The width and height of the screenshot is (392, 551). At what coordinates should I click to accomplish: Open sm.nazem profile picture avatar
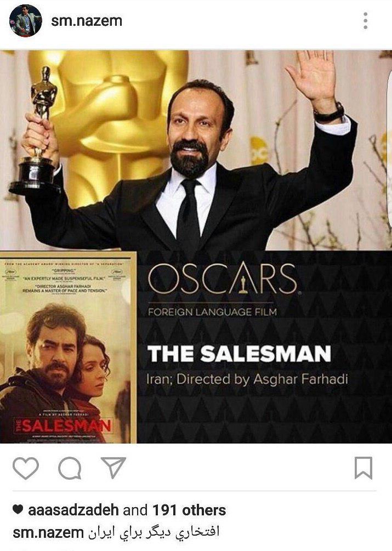click(25, 20)
